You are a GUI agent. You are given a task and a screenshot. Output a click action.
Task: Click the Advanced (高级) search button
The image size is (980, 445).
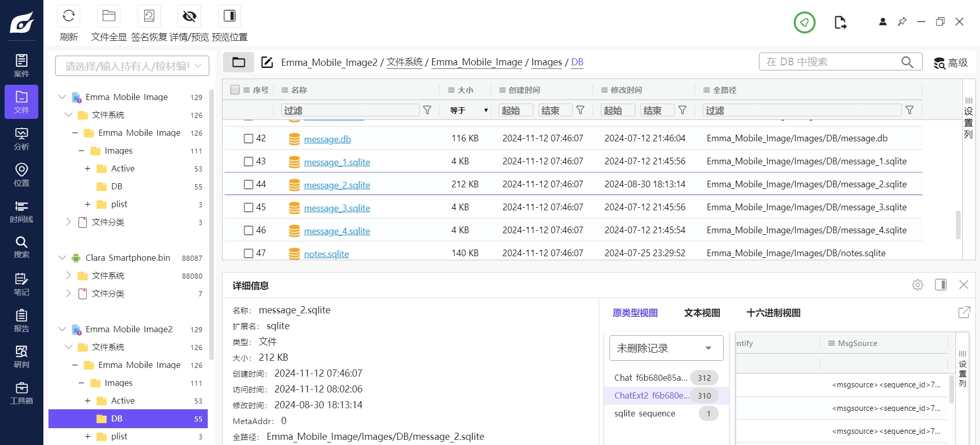[950, 63]
